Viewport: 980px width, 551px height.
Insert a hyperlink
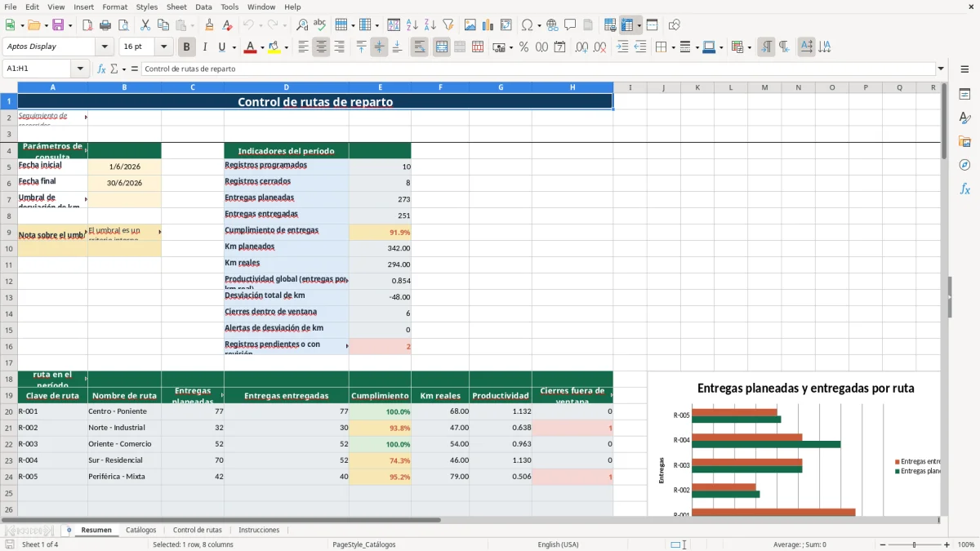[x=552, y=25]
